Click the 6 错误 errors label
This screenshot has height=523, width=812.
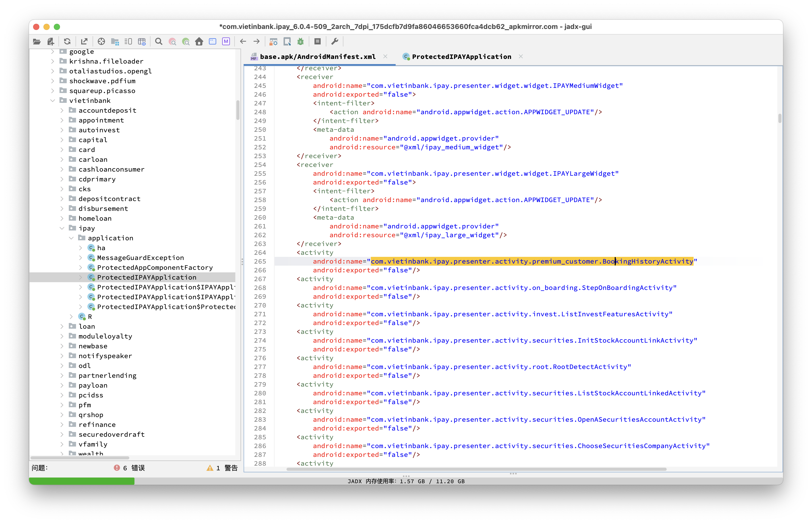(x=134, y=468)
